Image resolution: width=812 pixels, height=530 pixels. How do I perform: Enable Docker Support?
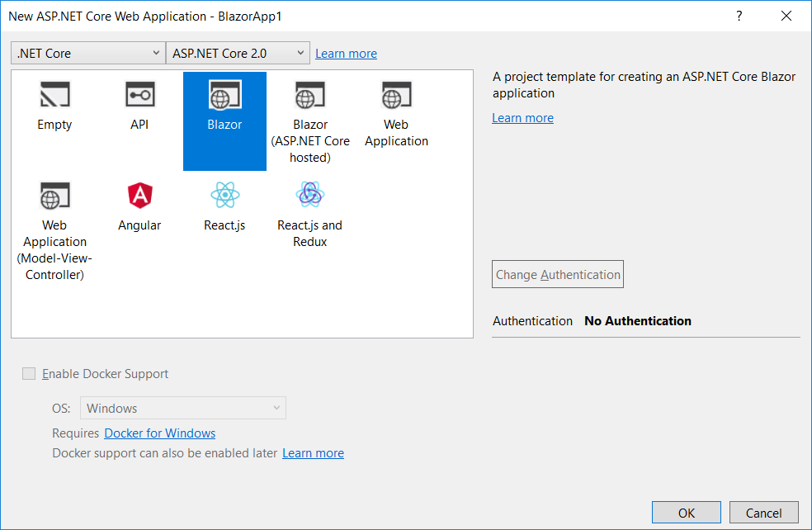(29, 373)
